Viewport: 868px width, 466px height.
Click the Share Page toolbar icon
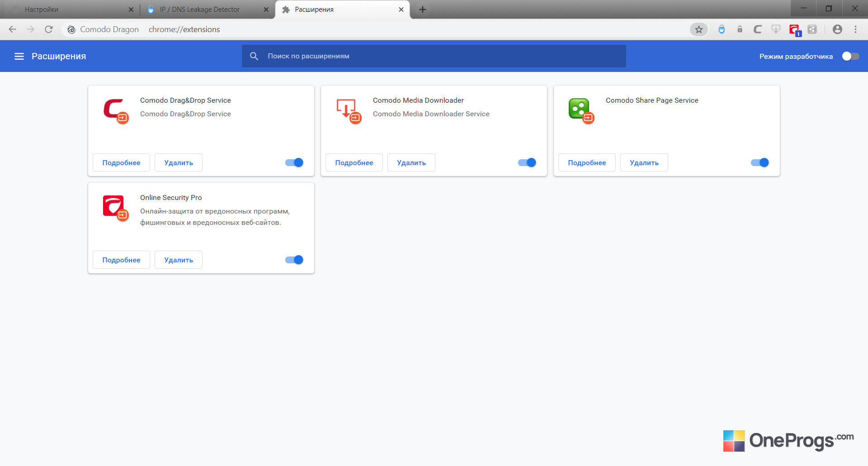[812, 29]
